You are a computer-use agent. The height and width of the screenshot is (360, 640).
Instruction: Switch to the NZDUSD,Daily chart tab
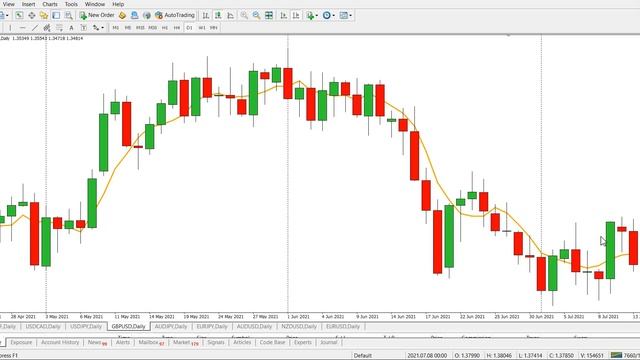299,327
